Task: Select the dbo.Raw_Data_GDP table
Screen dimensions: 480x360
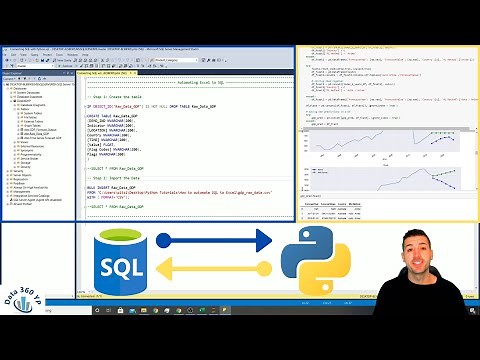Action: (x=36, y=134)
